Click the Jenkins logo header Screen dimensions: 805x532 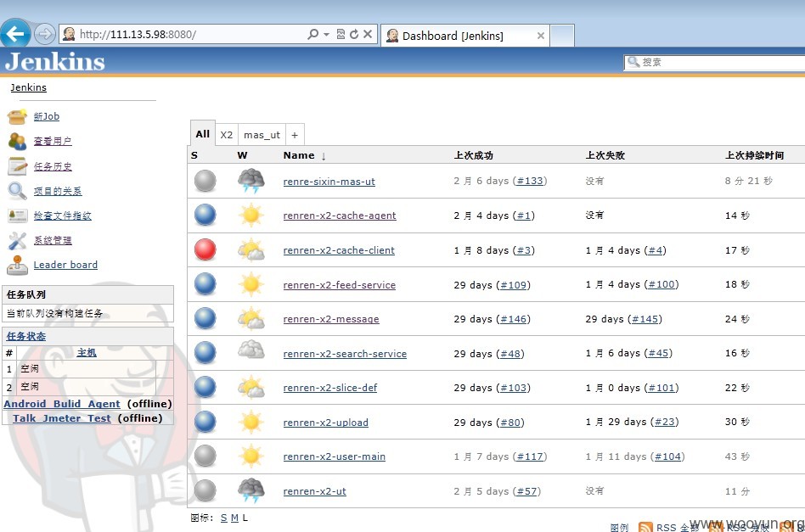pos(55,62)
